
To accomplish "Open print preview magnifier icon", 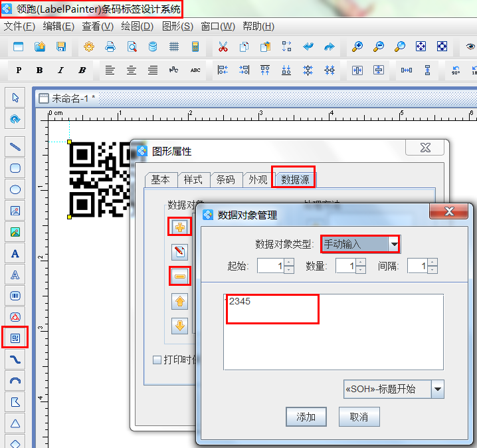I will click(132, 47).
